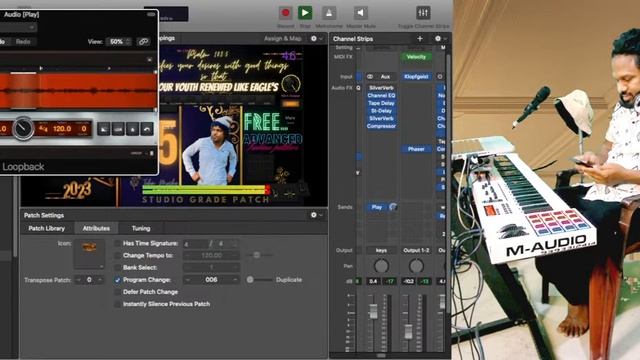Viewport: 640px width, 360px height.
Task: Increase Program Change number with plus stepper
Action: (x=235, y=280)
